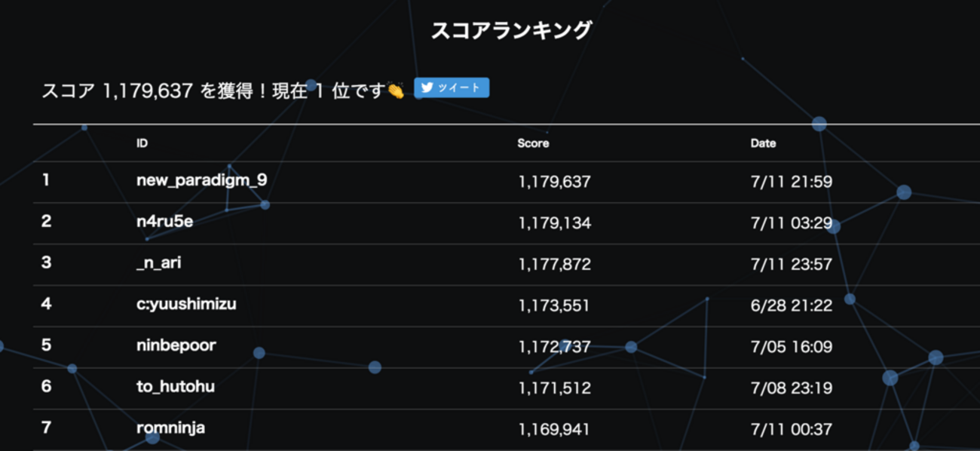Select the ID column header
The image size is (980, 451).
[x=142, y=143]
